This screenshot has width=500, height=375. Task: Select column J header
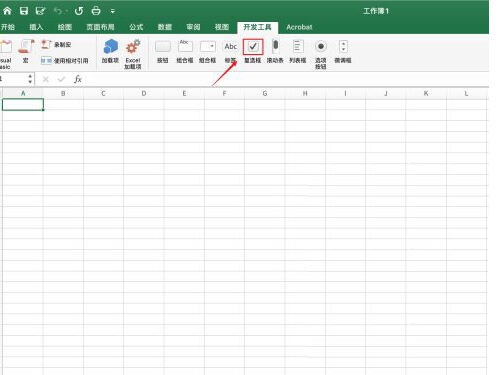click(386, 93)
